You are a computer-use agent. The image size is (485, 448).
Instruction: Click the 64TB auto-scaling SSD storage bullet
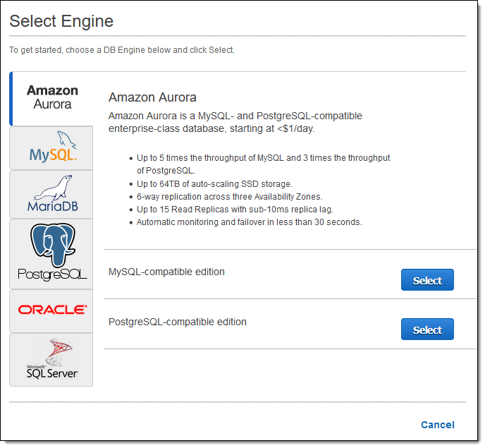[214, 183]
